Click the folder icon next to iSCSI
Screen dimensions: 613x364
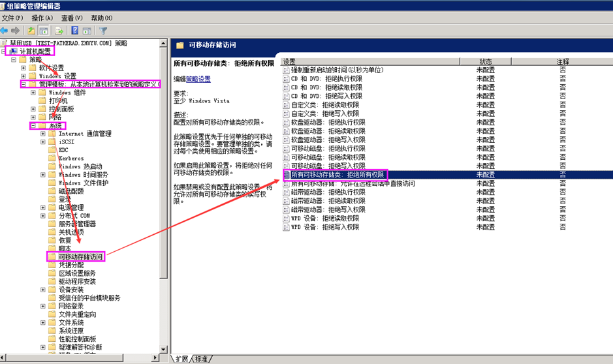[52, 142]
